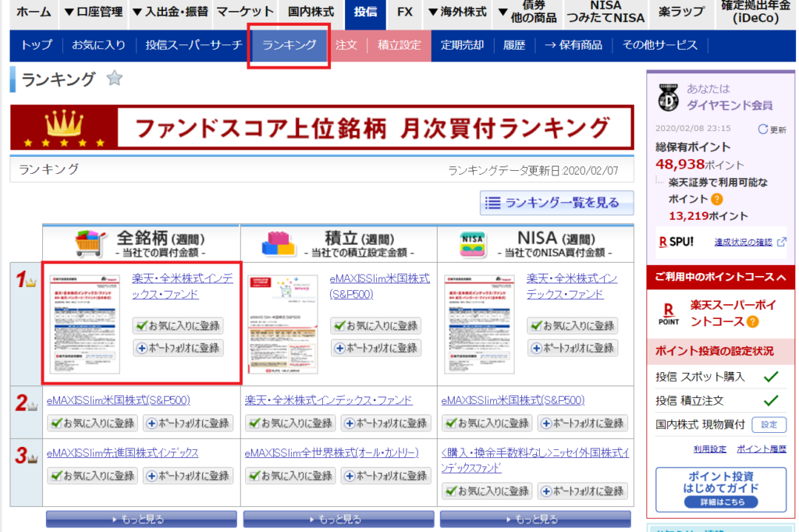Screen dimensions: 799x532
Task: Click the ランキング一覧を見る button
Action: coord(556,203)
